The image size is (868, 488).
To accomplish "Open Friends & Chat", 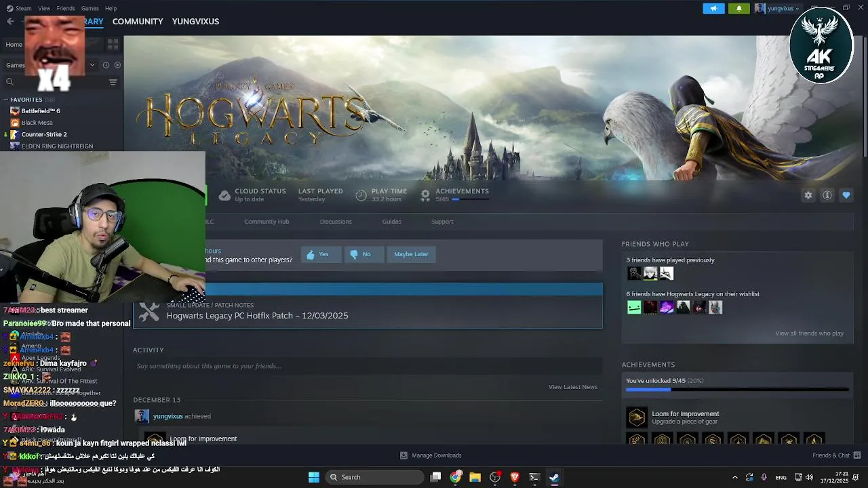I will point(836,455).
